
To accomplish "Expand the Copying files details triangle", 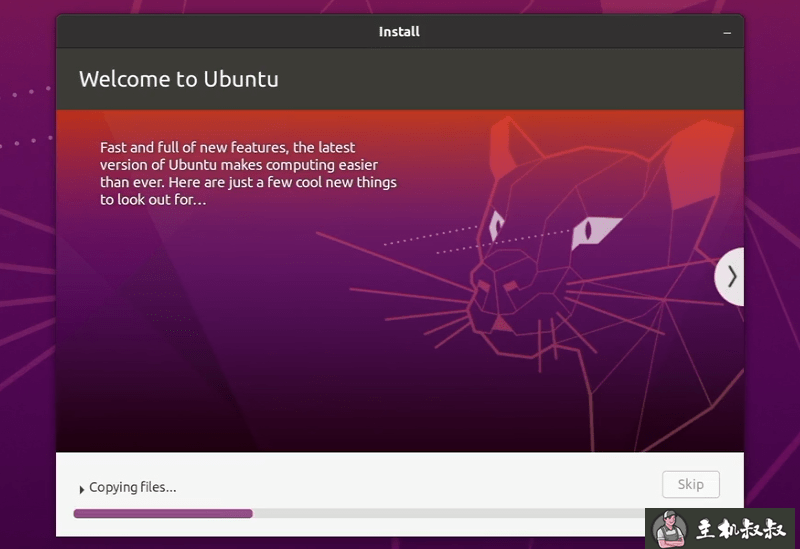I will pyautogui.click(x=82, y=489).
